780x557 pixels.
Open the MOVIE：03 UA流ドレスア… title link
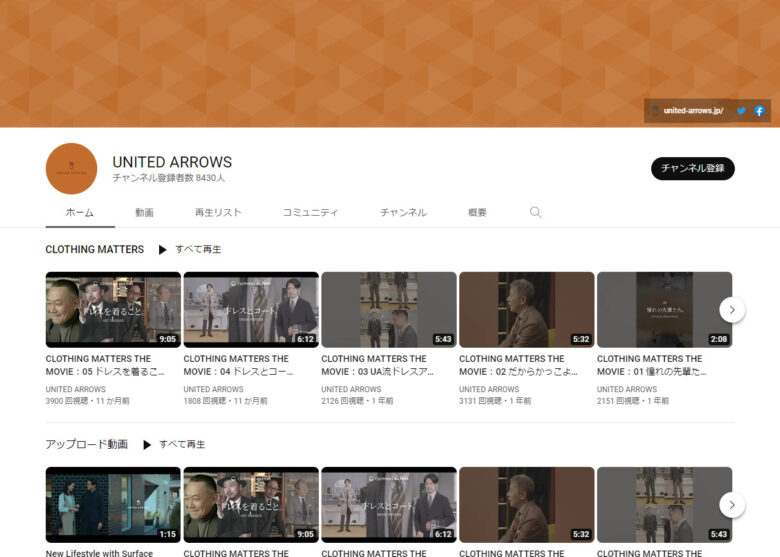tap(377, 365)
